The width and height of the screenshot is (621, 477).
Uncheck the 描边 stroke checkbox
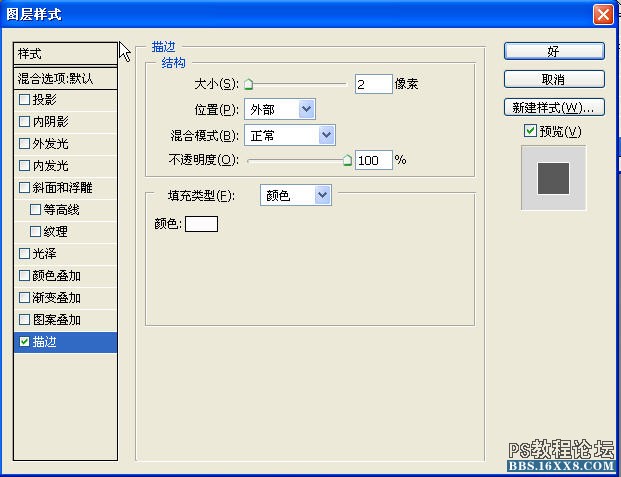pyautogui.click(x=25, y=342)
